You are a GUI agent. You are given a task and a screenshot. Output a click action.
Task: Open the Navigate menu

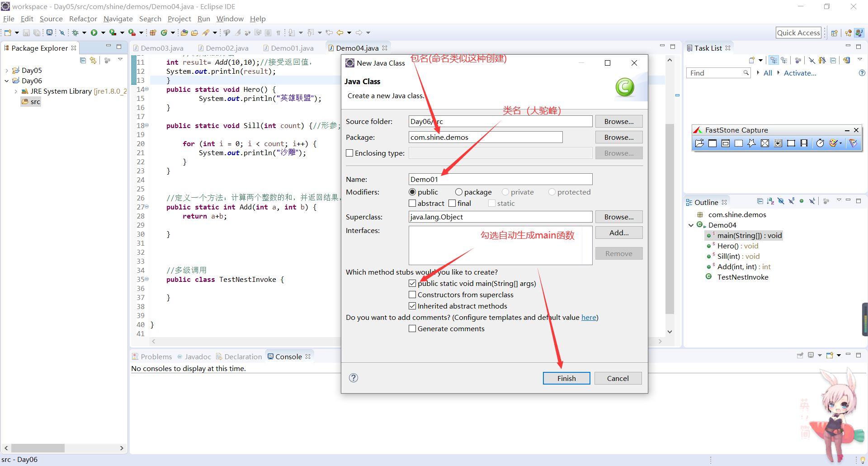pos(118,19)
